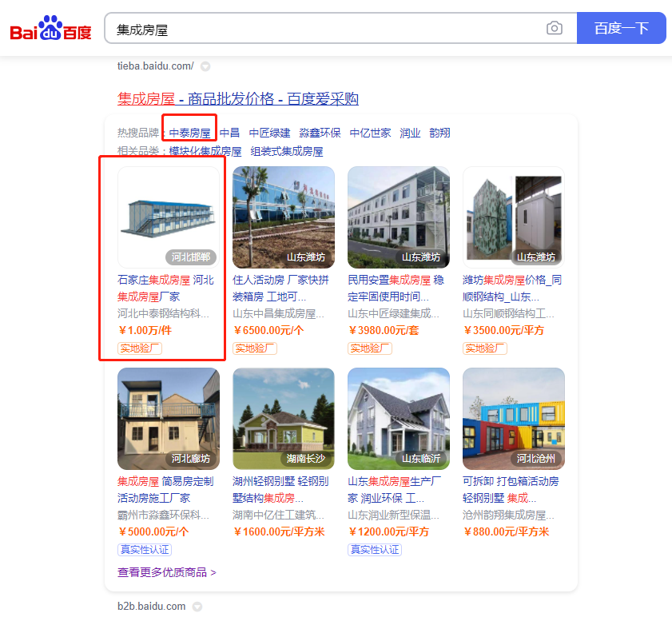Open related category 组装式集成房屋
Image resolution: width=672 pixels, height=621 pixels.
click(x=287, y=151)
